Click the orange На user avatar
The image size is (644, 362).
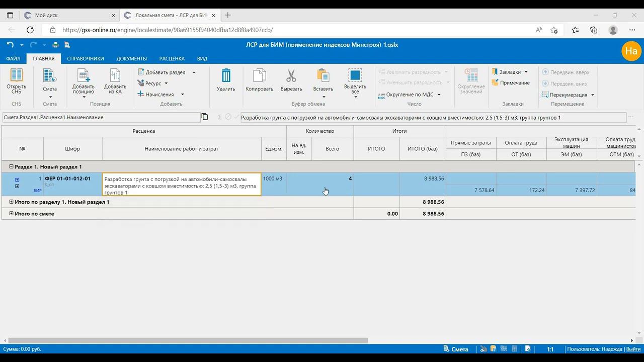coord(631,51)
